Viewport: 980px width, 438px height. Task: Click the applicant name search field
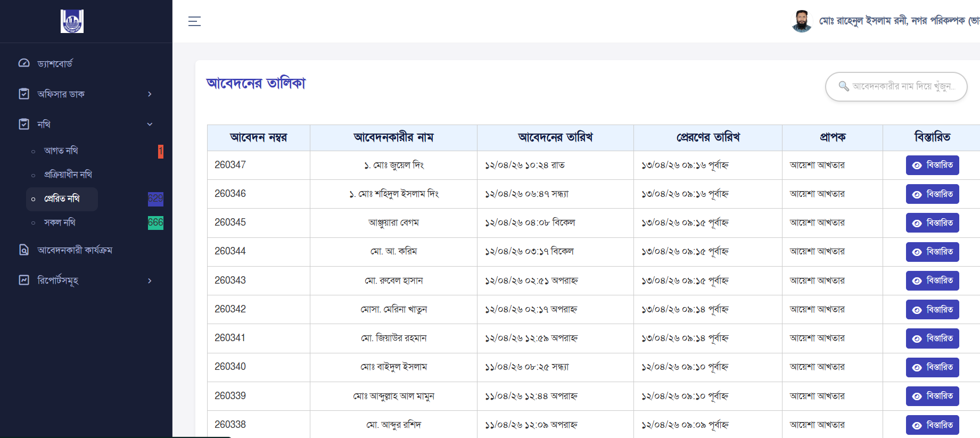click(903, 86)
